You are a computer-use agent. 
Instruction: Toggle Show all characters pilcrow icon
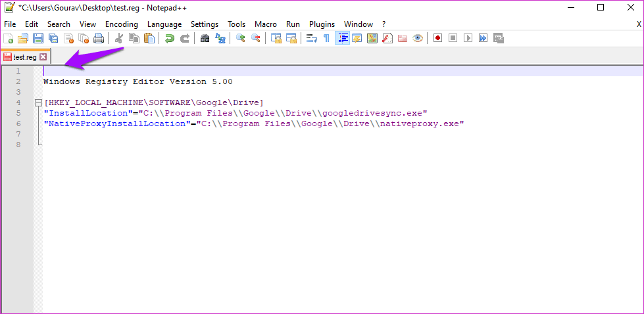(326, 38)
